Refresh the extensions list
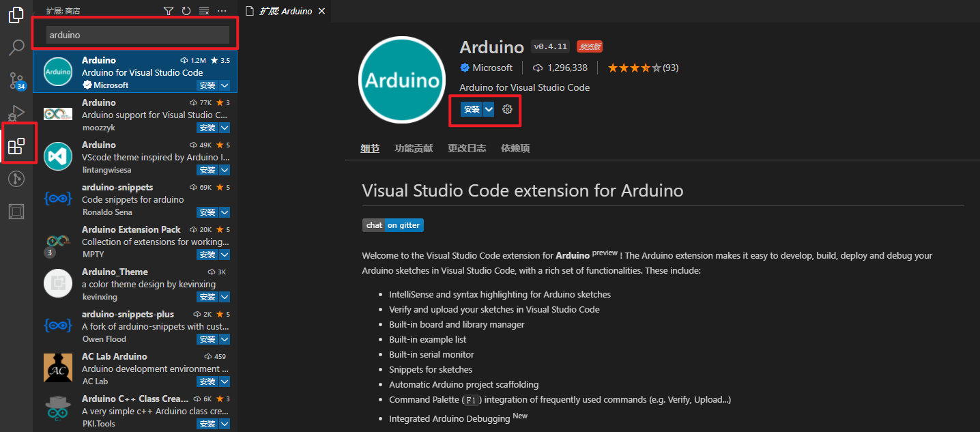 click(x=185, y=11)
